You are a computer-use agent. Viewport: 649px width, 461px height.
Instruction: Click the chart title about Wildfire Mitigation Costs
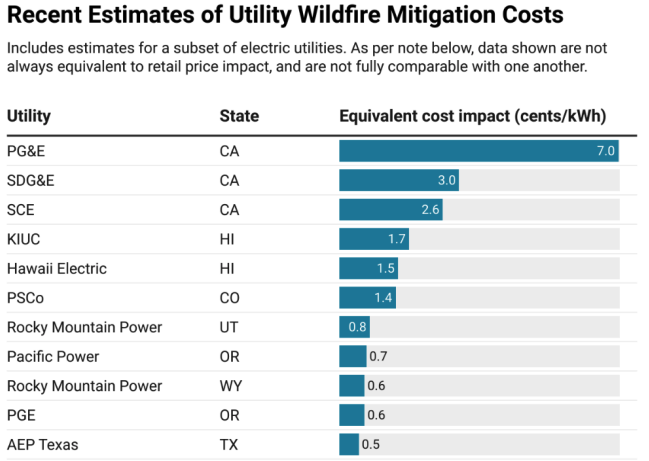pyautogui.click(x=285, y=15)
